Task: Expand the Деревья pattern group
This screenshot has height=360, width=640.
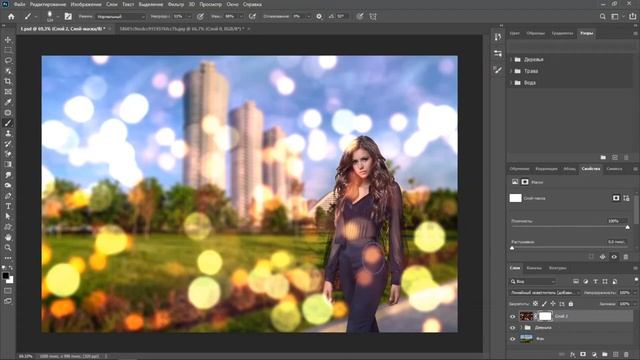Action: [511, 60]
